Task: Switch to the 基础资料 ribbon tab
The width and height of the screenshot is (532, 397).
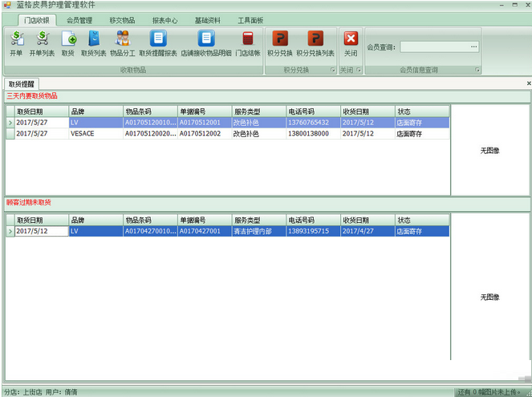Action: point(208,20)
